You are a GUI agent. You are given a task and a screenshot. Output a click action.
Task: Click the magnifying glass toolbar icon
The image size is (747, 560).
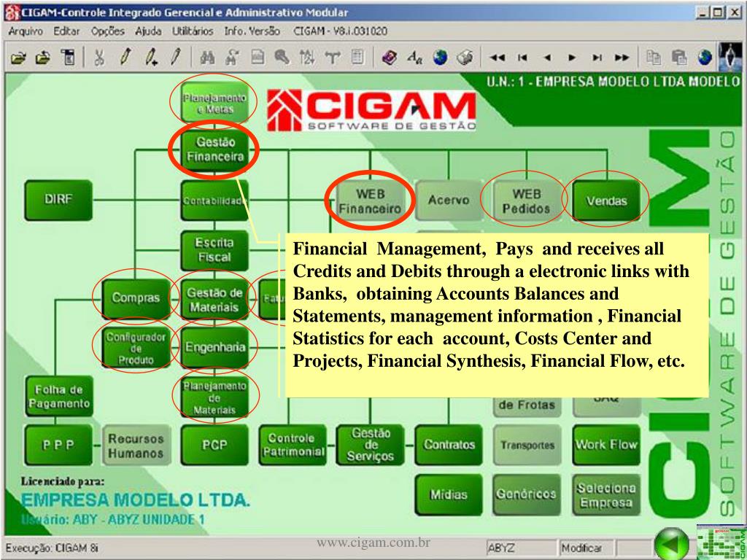[x=282, y=58]
